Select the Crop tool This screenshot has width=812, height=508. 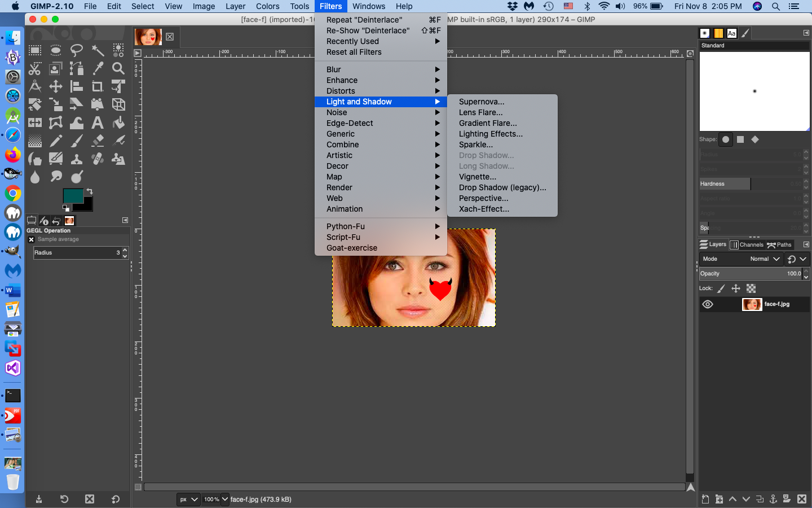point(98,86)
